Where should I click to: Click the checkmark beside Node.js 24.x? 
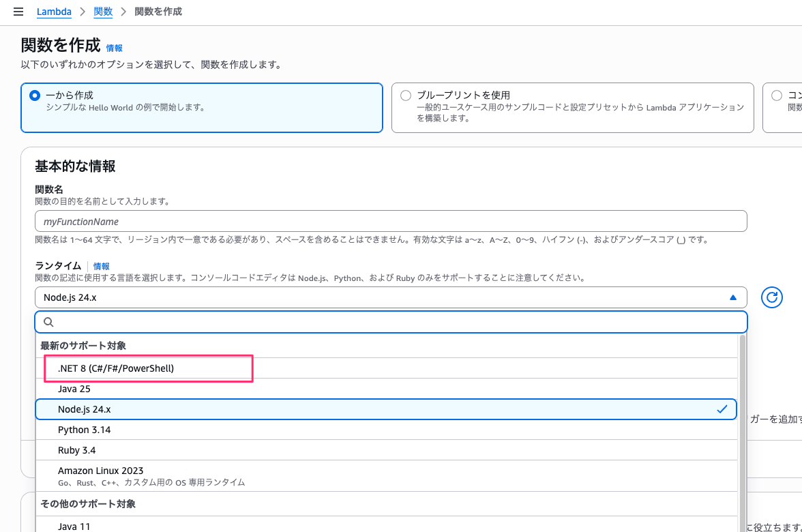(722, 409)
